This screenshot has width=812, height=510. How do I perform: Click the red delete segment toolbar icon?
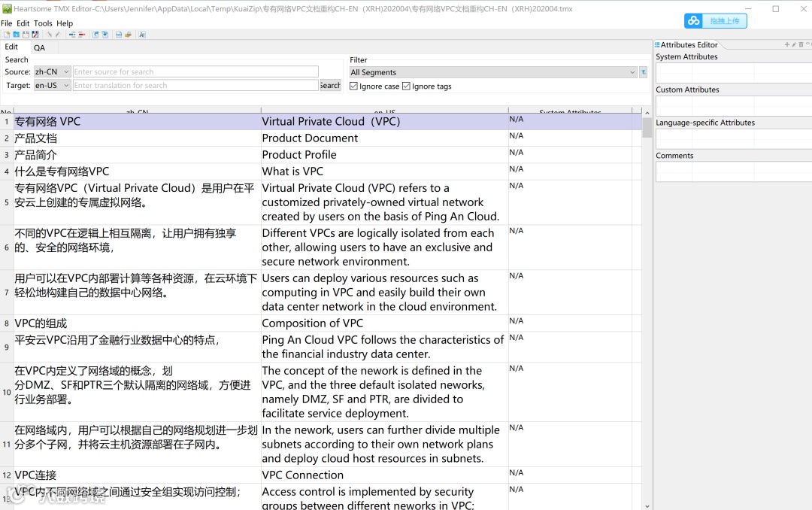coord(82,35)
